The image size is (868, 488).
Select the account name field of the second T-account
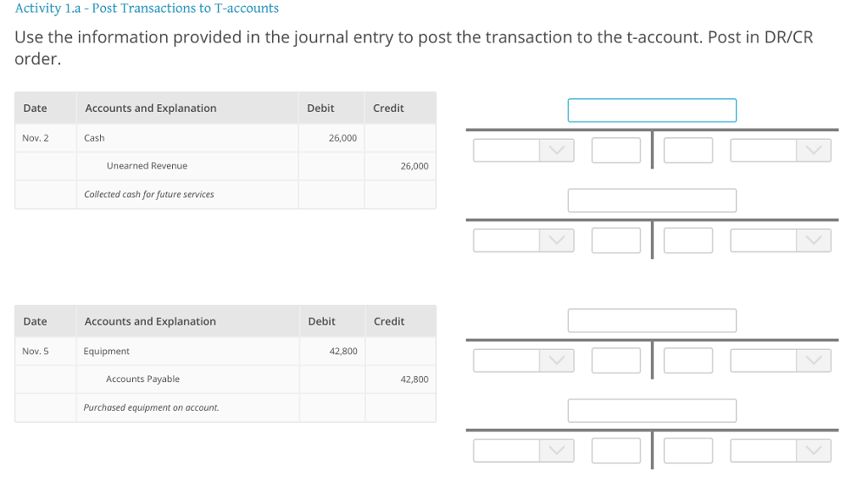tap(651, 200)
